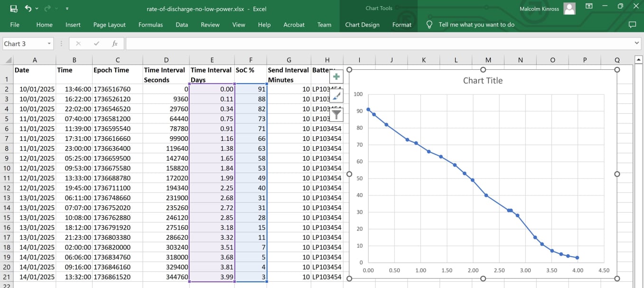Click Malcolm Kinross's profile picture
The width and height of the screenshot is (644, 288).
click(569, 9)
